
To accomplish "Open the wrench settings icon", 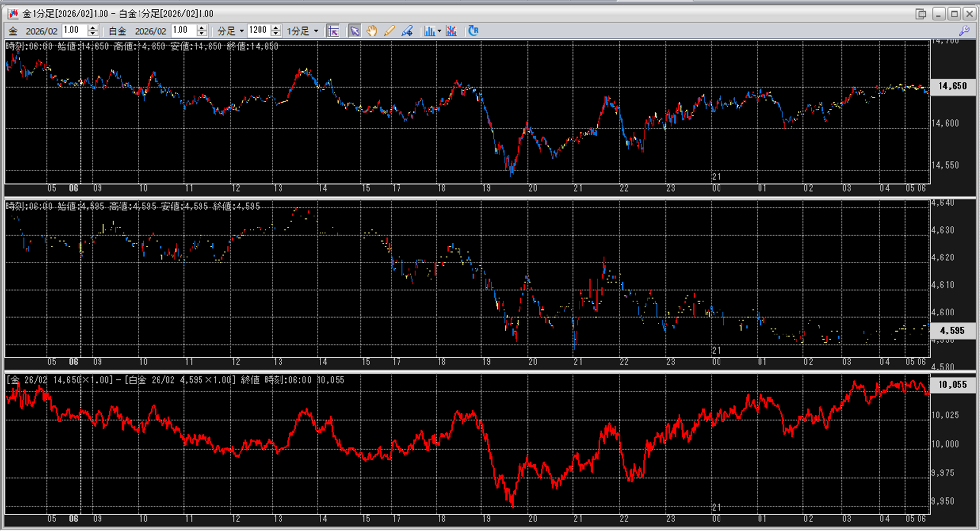I will click(964, 31).
